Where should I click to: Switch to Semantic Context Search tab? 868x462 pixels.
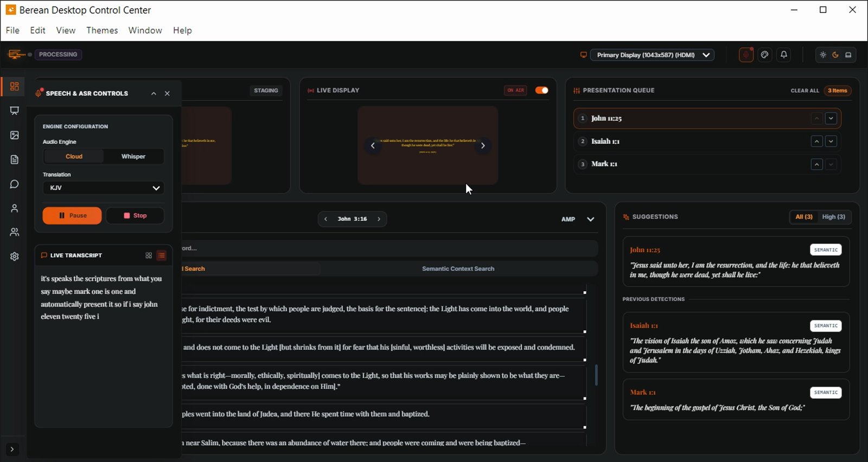[x=458, y=268]
